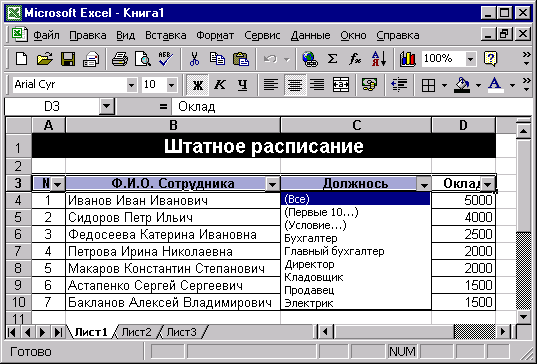Decrease indent icon

pos(399,85)
